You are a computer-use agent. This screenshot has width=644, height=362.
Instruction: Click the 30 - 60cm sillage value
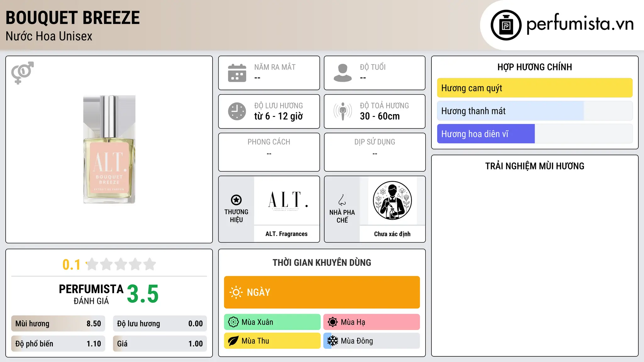[380, 116]
